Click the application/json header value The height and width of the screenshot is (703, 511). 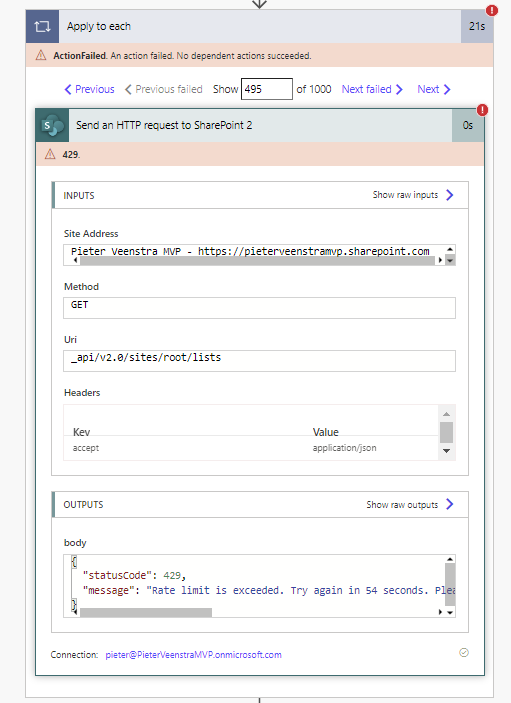click(345, 448)
